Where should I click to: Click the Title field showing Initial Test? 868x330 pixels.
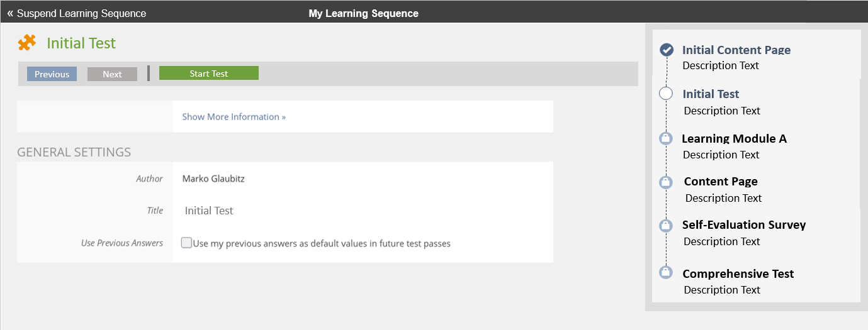point(209,211)
